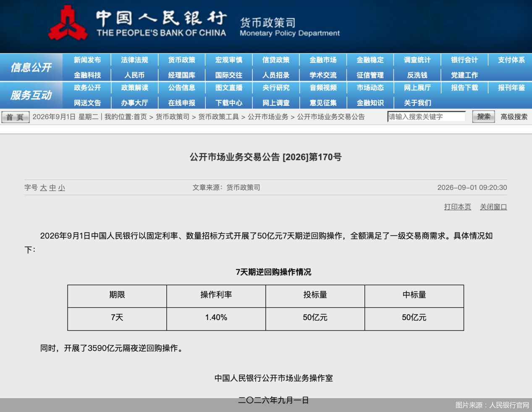Follow breadcrumb link 首页
The width and height of the screenshot is (532, 412).
tap(140, 117)
